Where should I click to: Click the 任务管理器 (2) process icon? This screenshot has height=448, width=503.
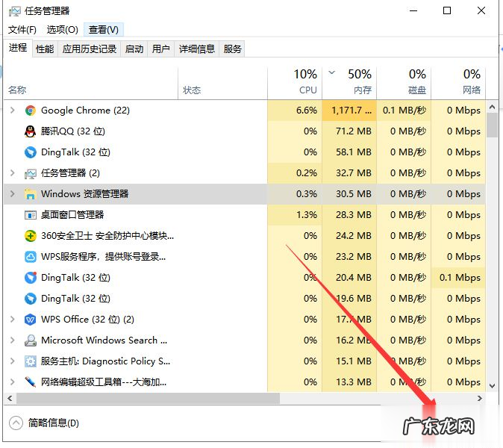[30, 173]
